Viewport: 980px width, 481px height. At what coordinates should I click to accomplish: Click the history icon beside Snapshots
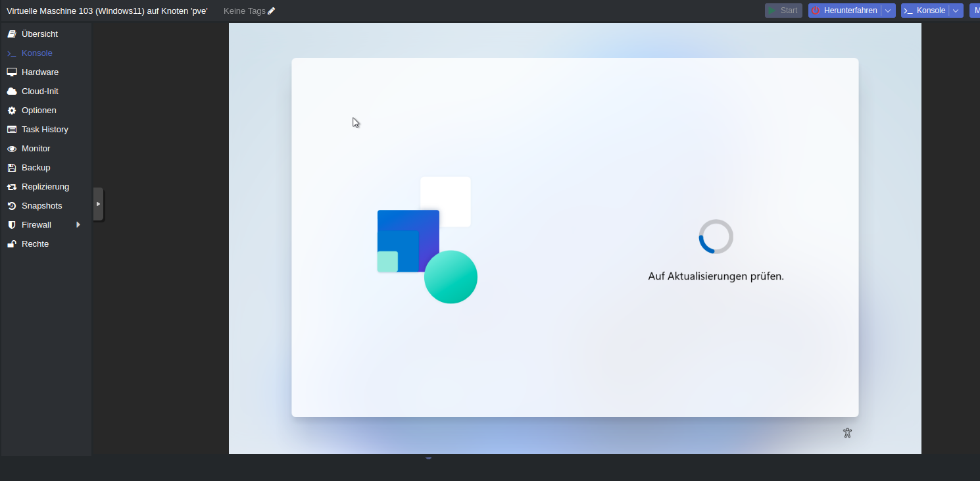pos(12,205)
